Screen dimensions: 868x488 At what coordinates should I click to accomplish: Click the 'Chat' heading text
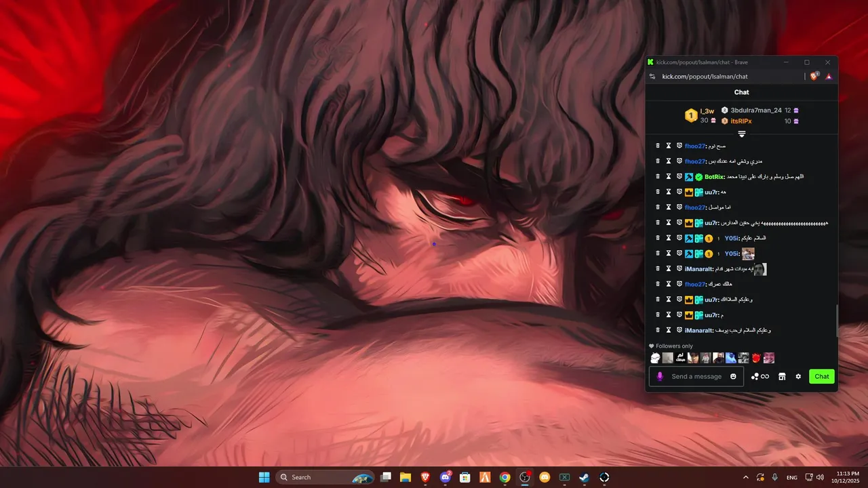coord(742,92)
